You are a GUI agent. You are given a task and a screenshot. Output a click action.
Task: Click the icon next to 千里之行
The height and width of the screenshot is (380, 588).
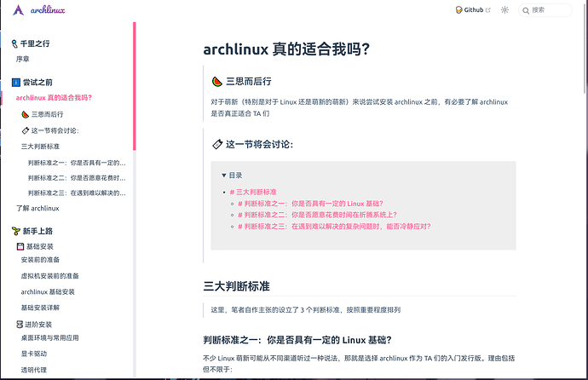(x=14, y=43)
